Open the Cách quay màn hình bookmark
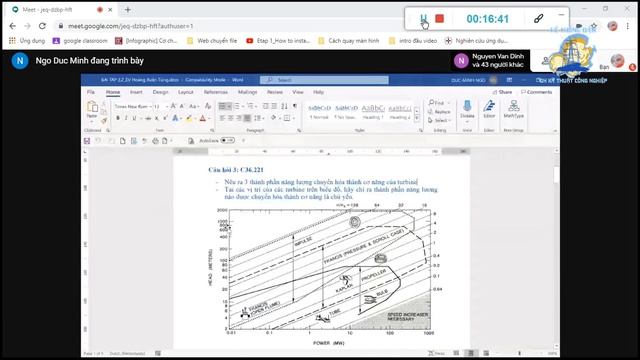This screenshot has width=640, height=360. pos(349,41)
